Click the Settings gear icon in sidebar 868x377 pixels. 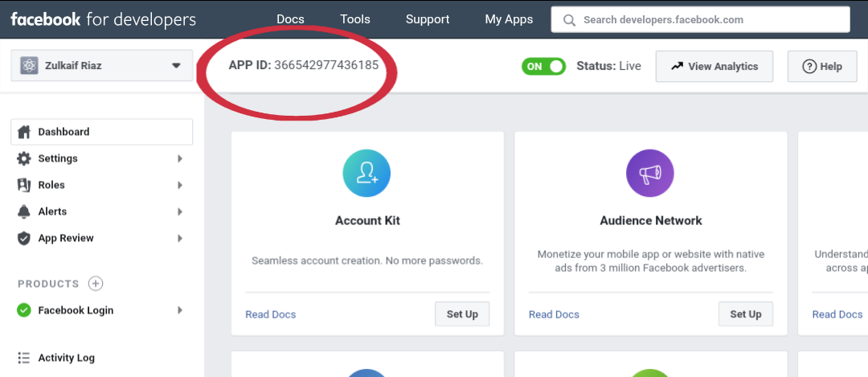click(x=23, y=158)
